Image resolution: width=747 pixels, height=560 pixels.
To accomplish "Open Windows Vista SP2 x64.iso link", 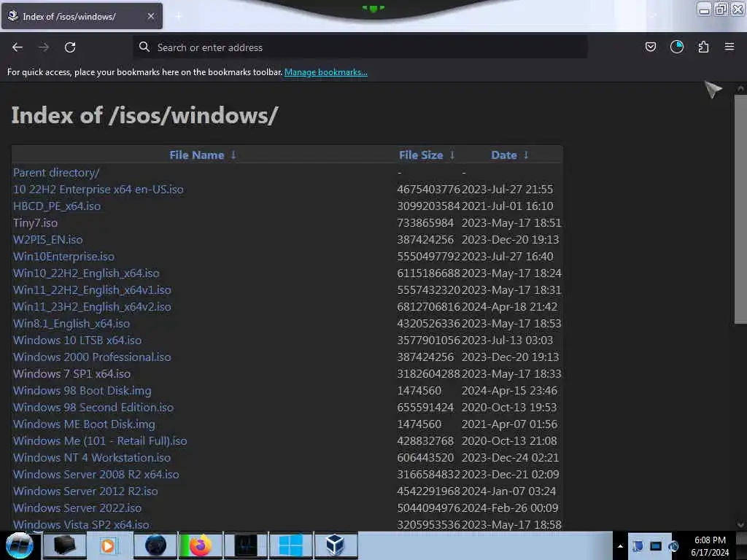I will pos(81,525).
